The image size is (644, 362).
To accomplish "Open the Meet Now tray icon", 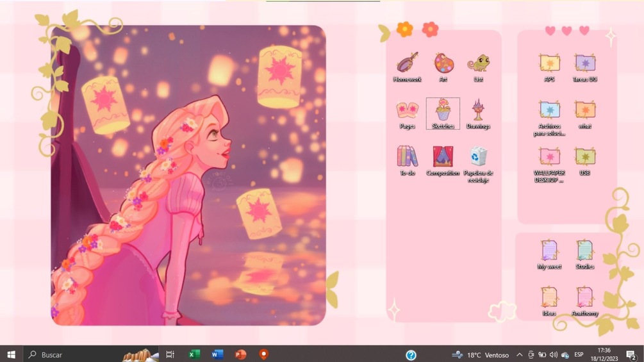I will point(531,355).
